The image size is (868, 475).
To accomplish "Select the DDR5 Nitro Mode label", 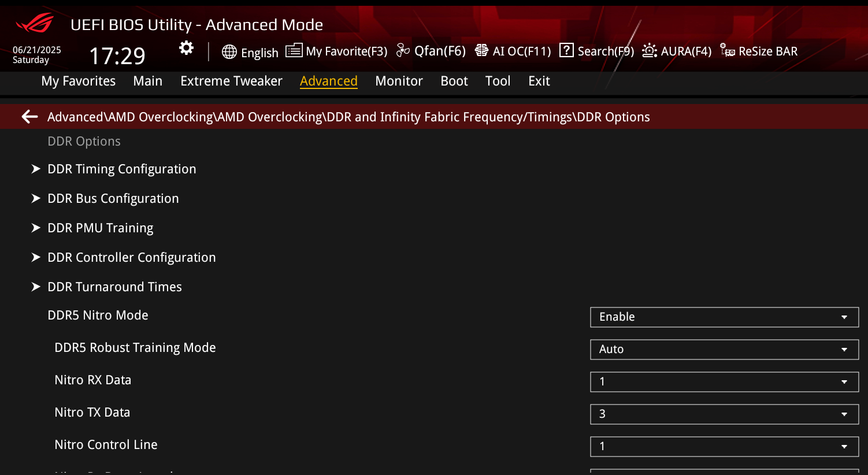I will tap(98, 315).
